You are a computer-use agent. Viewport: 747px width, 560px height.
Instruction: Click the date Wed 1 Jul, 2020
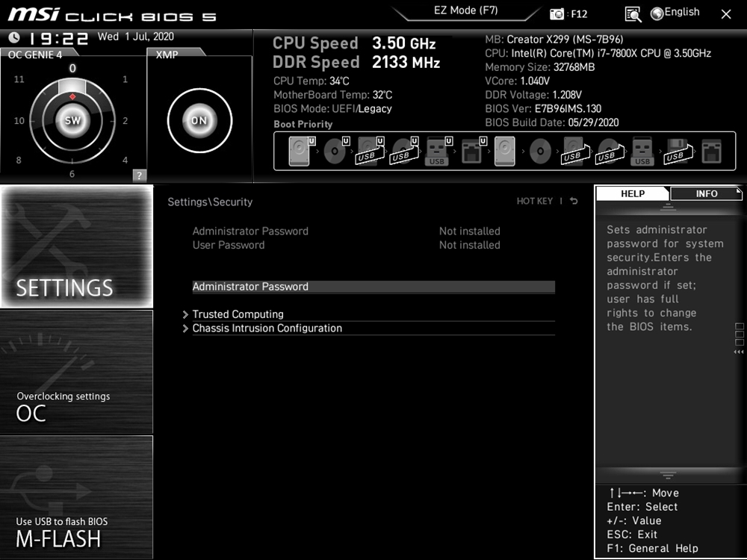tap(136, 37)
